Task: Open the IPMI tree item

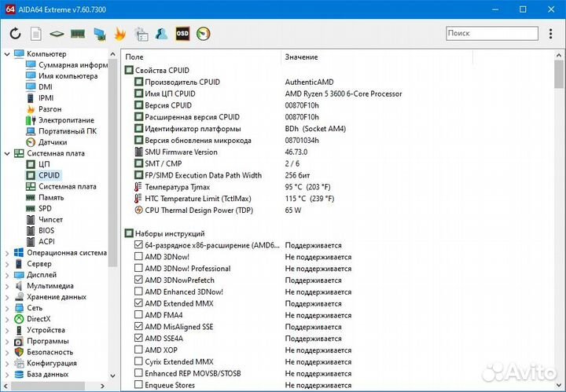Action: point(40,98)
